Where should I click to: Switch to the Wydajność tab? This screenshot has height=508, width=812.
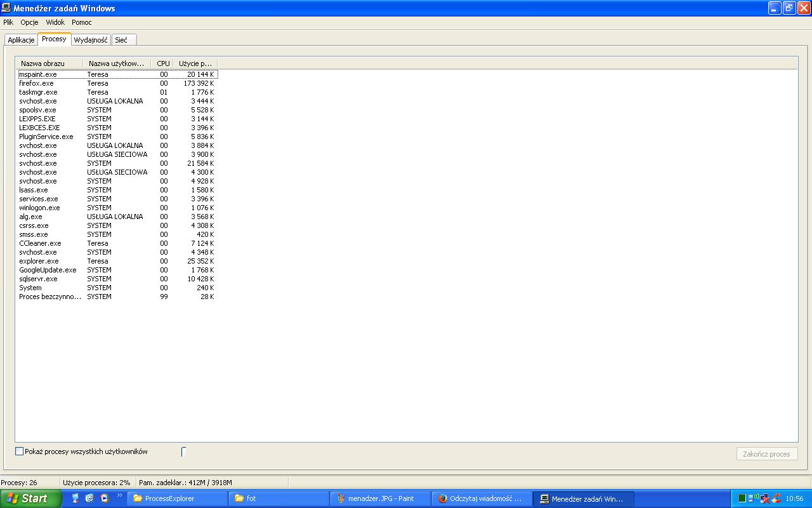91,39
